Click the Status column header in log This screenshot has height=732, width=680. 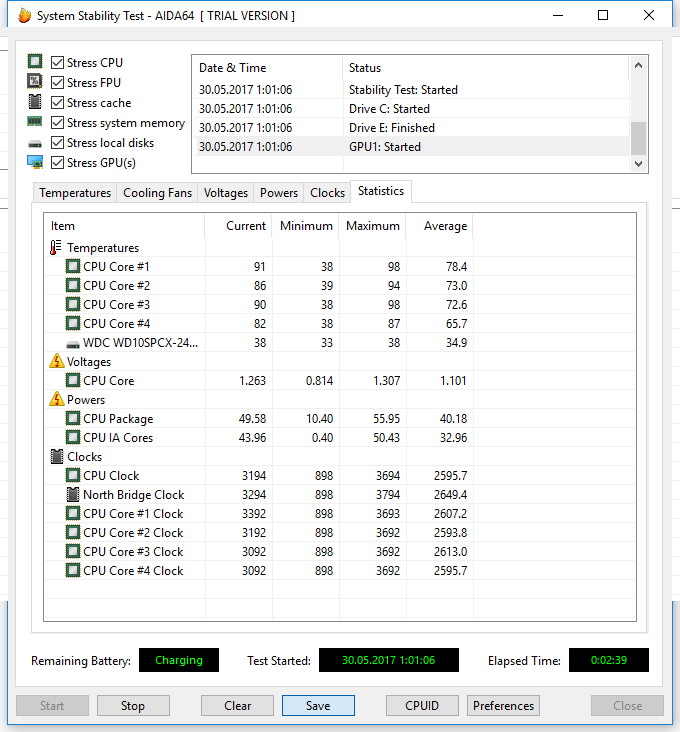click(485, 68)
